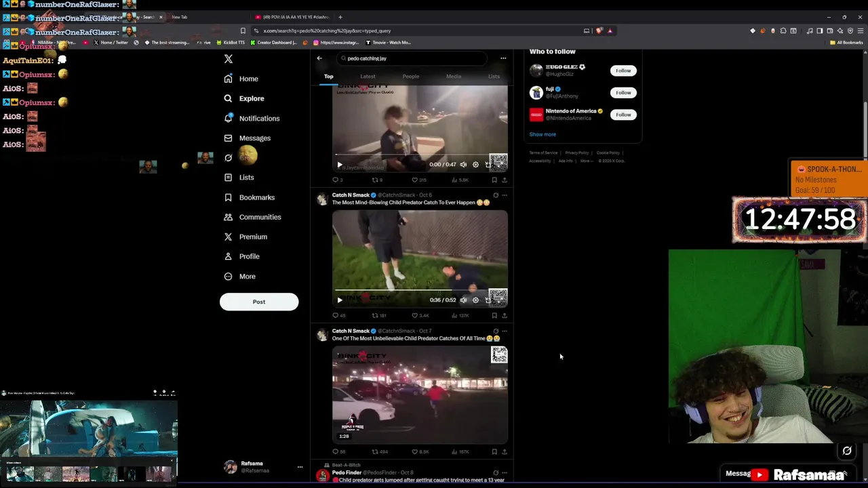Open the Terms of Service link
Image resolution: width=868 pixels, height=488 pixels.
pyautogui.click(x=543, y=152)
